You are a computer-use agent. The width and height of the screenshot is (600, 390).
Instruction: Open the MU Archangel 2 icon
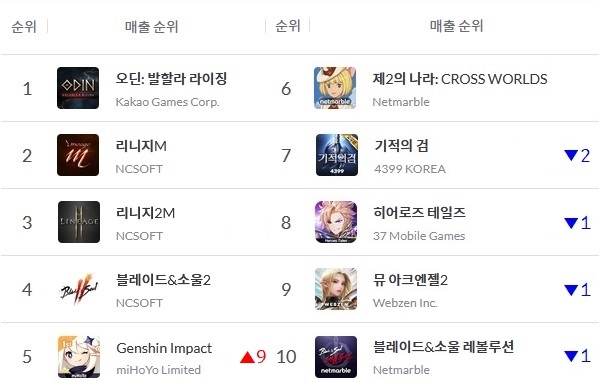click(336, 289)
